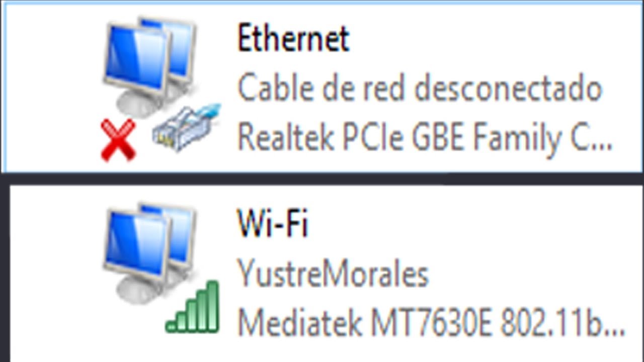Screen dimensions: 644x362
Task: Select the Ethernet adapter computer icon
Action: (160, 88)
